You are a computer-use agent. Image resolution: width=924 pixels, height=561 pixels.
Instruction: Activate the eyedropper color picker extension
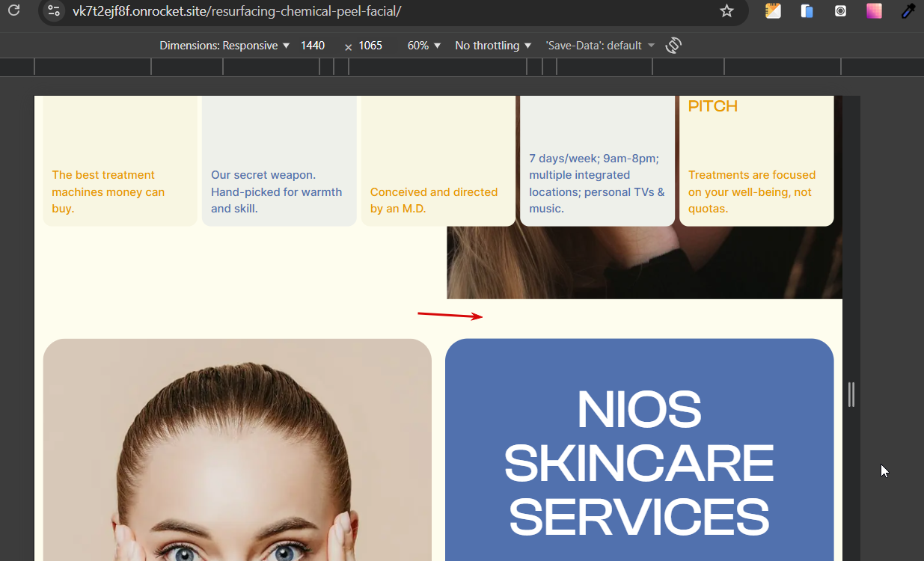(908, 11)
